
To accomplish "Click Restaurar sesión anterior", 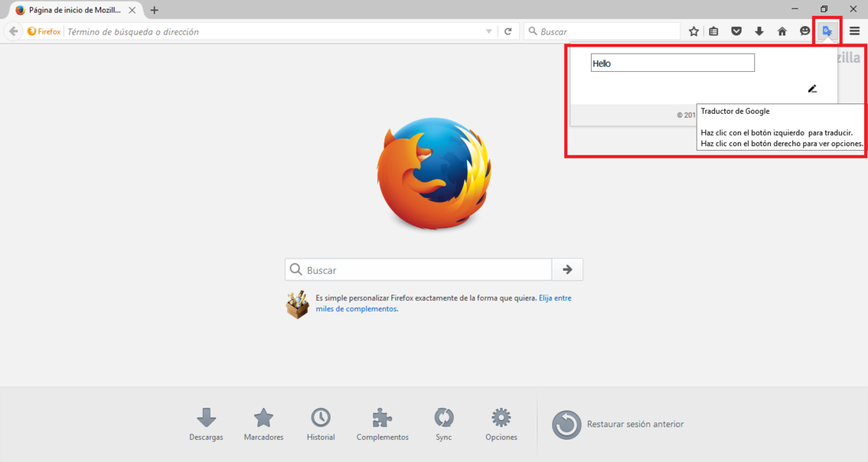I will pyautogui.click(x=618, y=424).
